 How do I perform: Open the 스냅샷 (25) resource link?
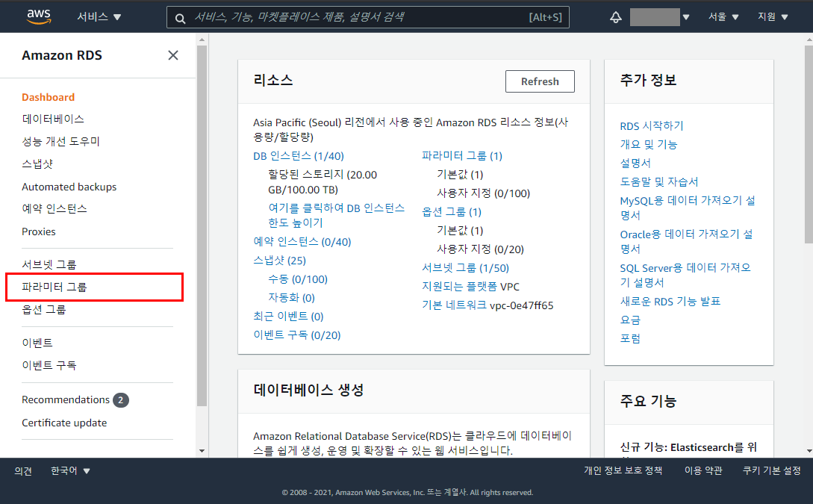[279, 261]
